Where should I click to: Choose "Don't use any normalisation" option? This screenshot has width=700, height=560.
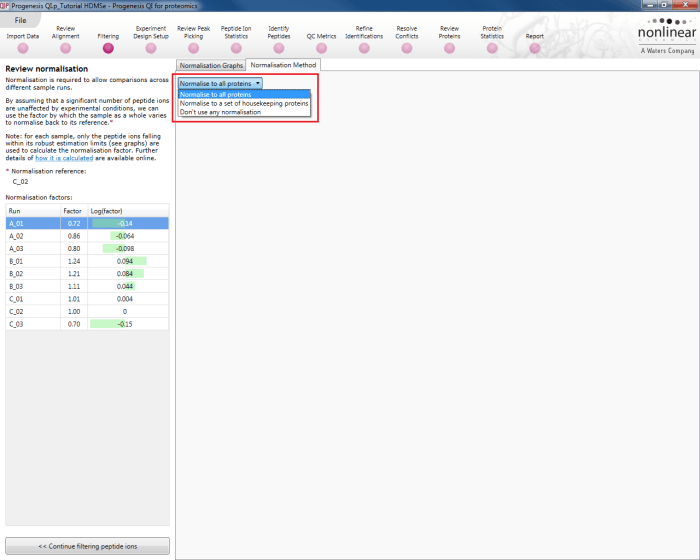click(244, 112)
